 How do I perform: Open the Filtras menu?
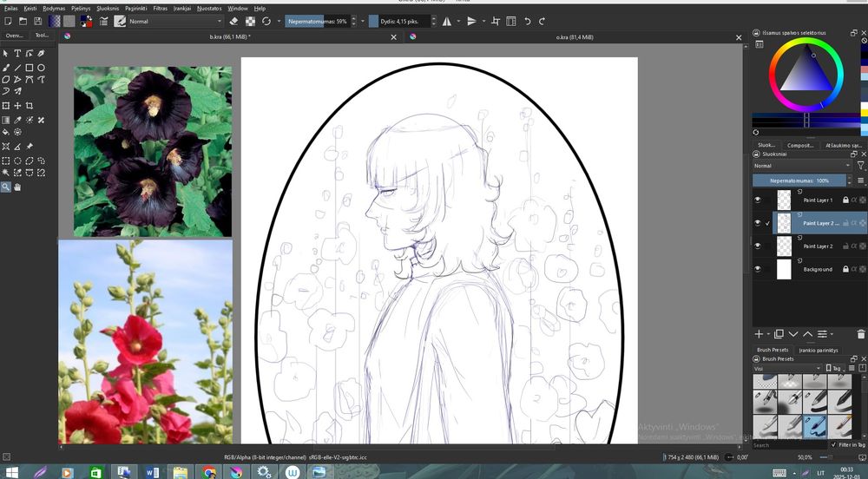click(x=160, y=9)
